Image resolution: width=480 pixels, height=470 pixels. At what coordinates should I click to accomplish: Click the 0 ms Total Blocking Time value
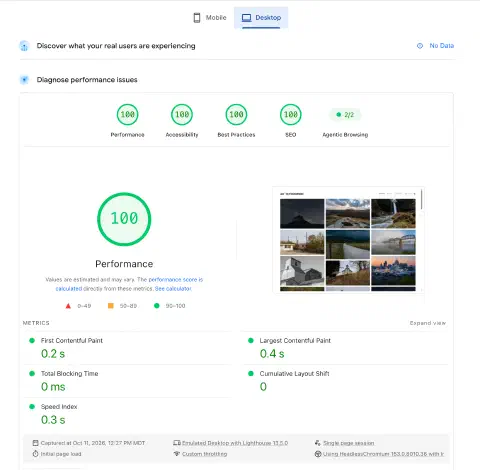pyautogui.click(x=53, y=387)
